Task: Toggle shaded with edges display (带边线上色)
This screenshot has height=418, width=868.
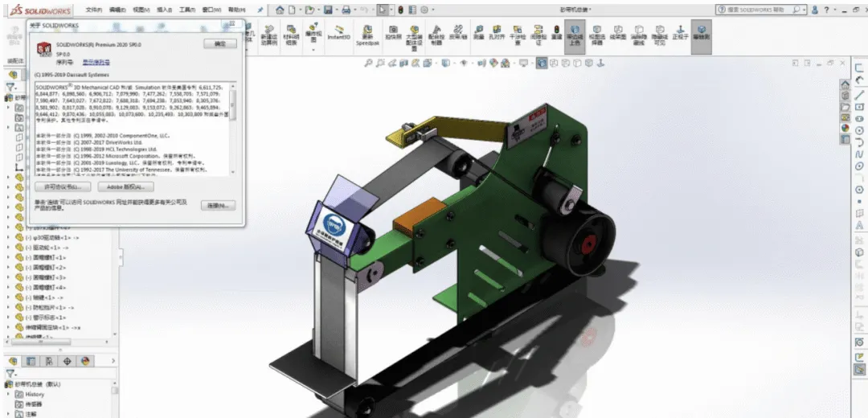Action: (575, 35)
